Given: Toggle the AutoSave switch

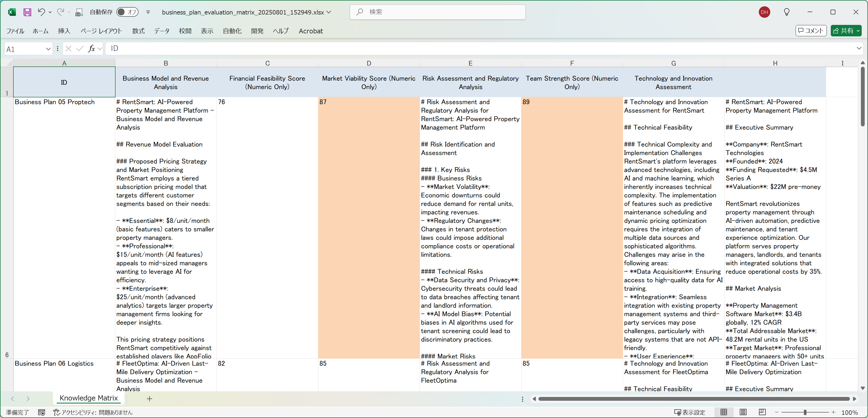Looking at the screenshot, I should point(127,12).
